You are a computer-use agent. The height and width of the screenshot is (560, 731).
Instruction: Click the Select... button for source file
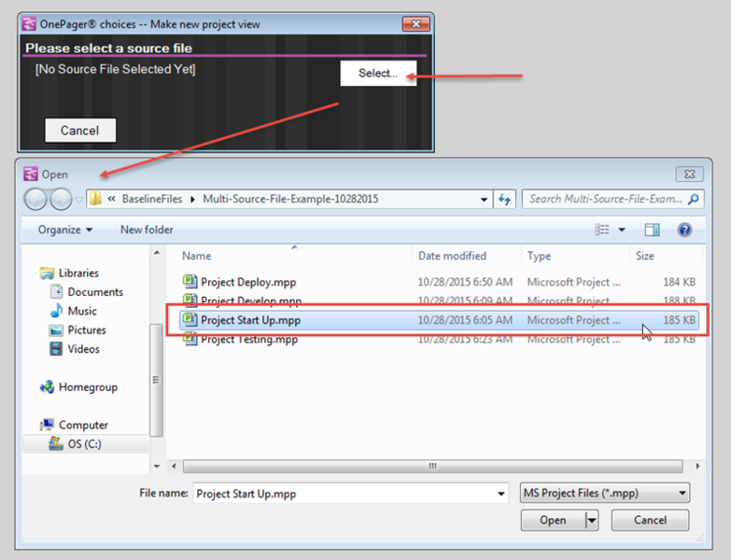coord(377,73)
